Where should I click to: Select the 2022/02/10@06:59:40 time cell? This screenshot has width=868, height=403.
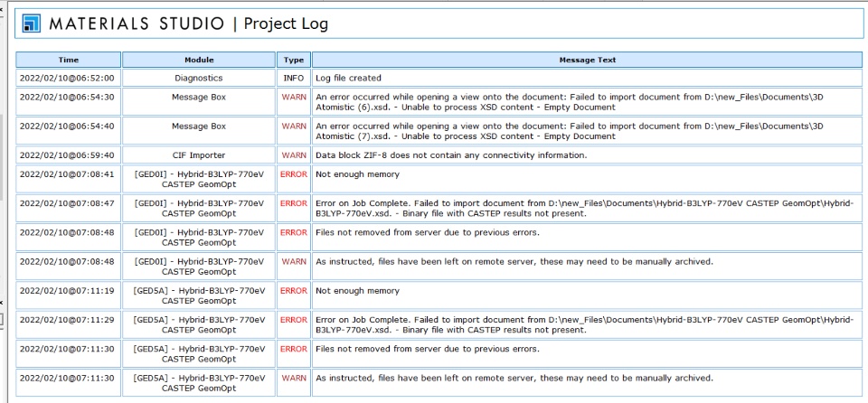click(68, 155)
